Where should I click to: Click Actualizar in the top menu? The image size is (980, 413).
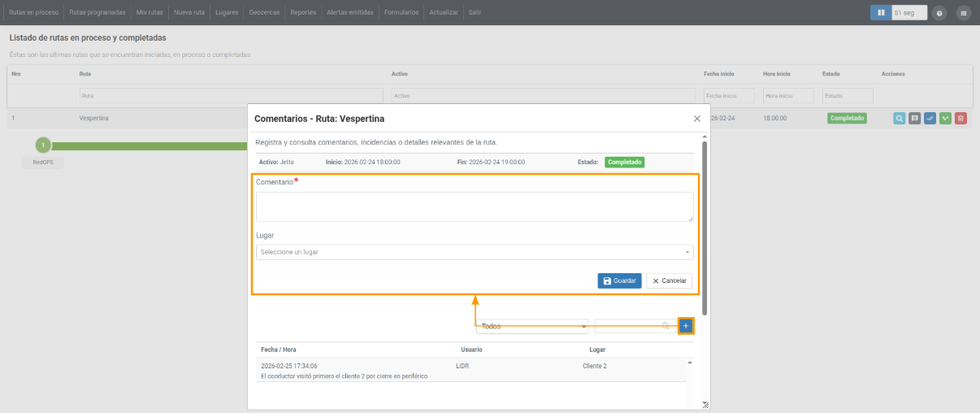click(443, 12)
